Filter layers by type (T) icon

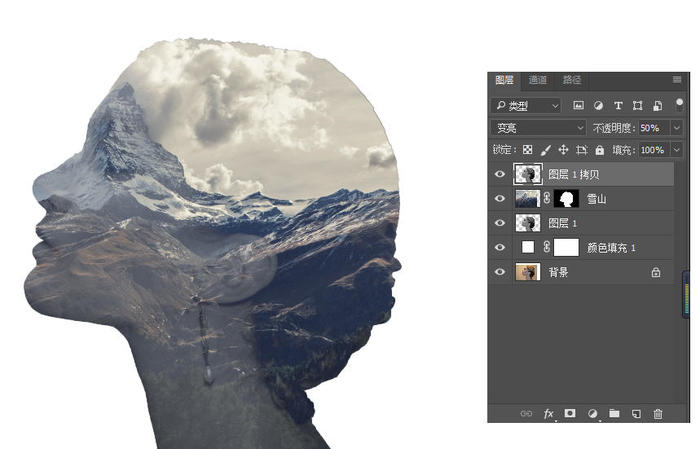tap(618, 106)
